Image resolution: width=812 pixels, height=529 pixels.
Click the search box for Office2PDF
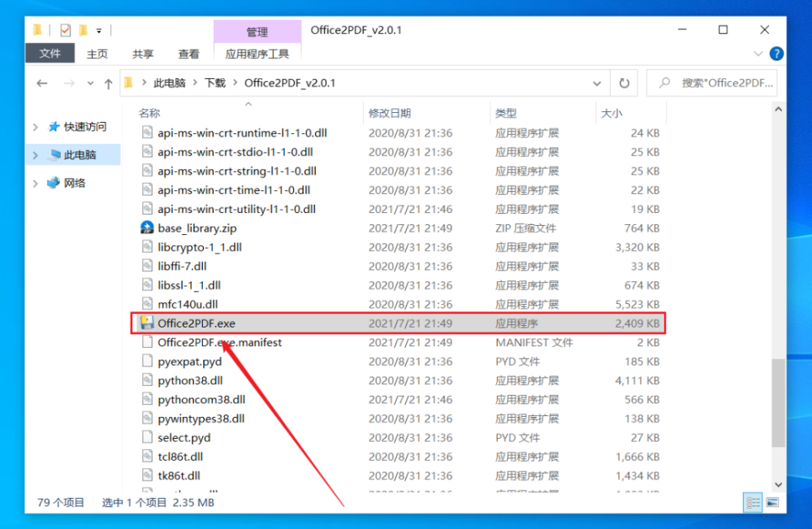(x=712, y=83)
